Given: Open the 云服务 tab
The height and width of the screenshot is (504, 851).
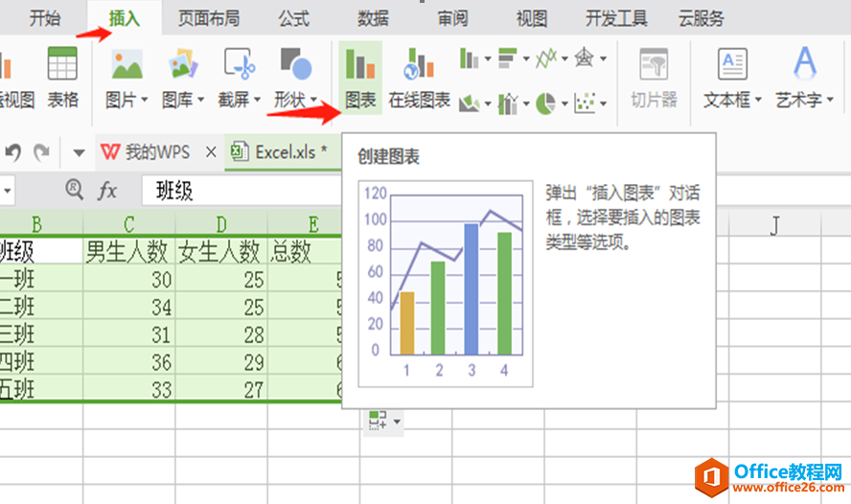Looking at the screenshot, I should point(701,19).
